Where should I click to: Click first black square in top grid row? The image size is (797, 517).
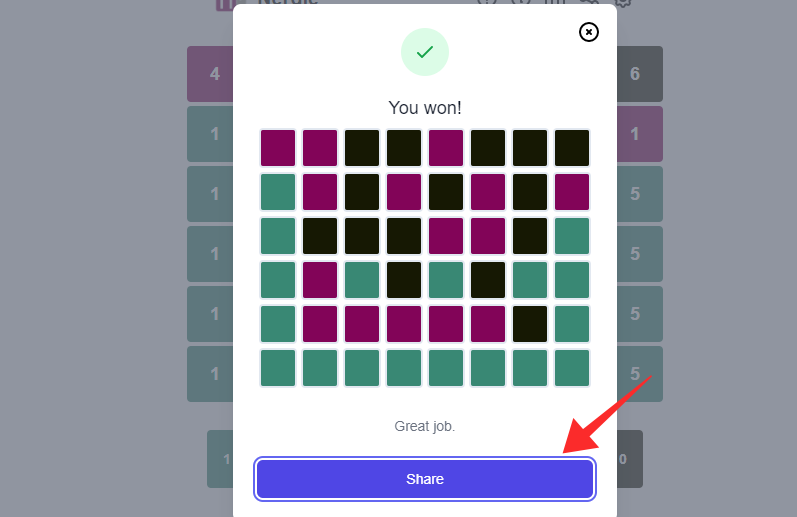coord(362,148)
